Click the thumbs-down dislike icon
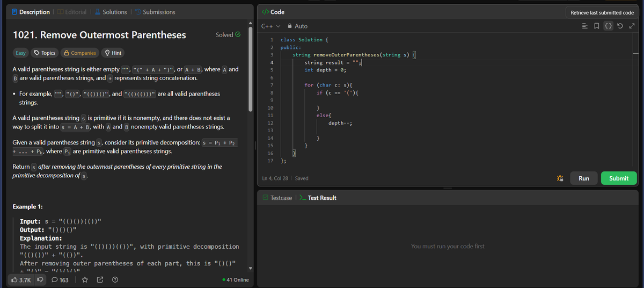The width and height of the screenshot is (644, 288). pyautogui.click(x=39, y=280)
